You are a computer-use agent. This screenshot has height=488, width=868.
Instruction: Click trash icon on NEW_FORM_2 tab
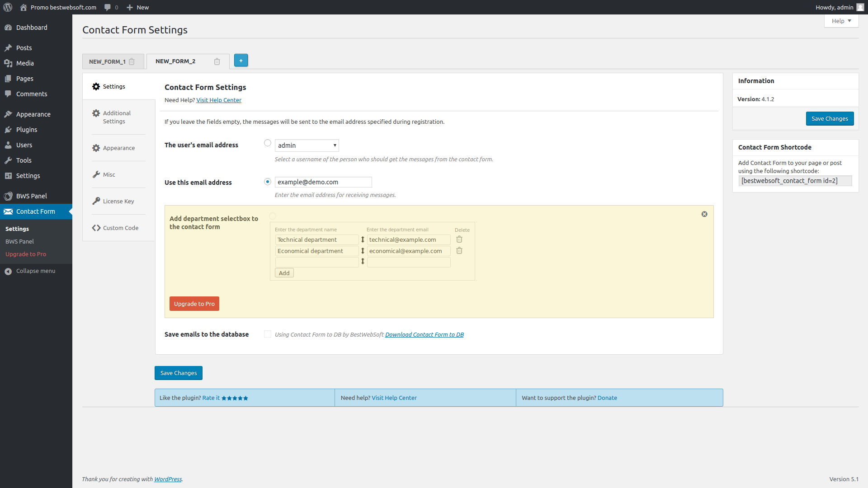(x=217, y=61)
